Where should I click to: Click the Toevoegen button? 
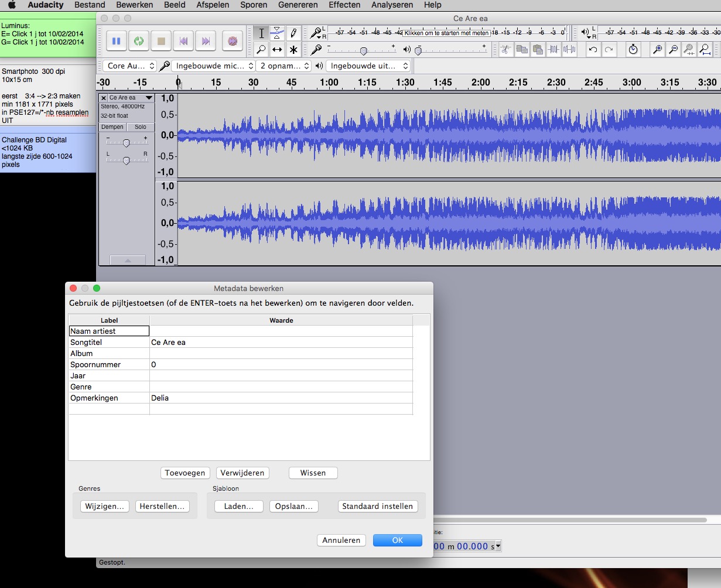click(185, 473)
